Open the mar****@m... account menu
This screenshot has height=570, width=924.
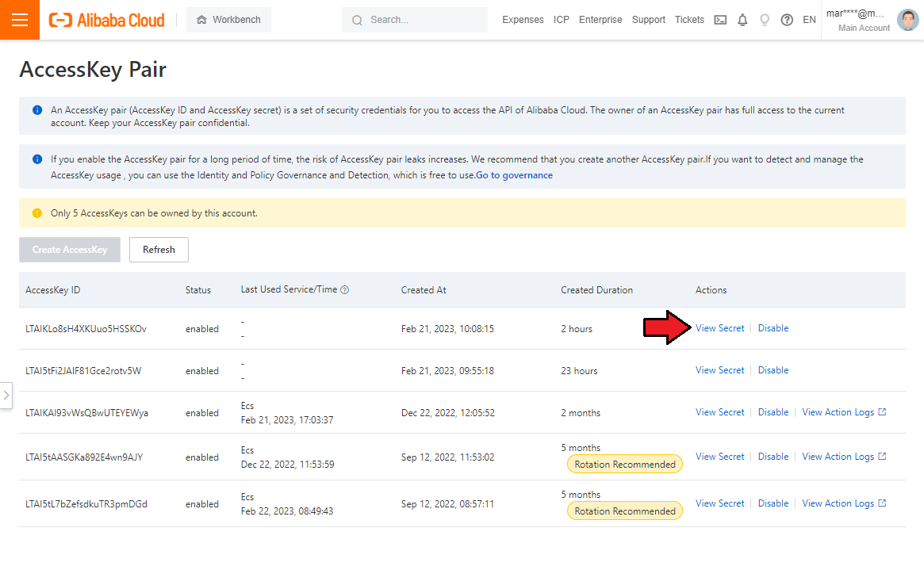[855, 13]
